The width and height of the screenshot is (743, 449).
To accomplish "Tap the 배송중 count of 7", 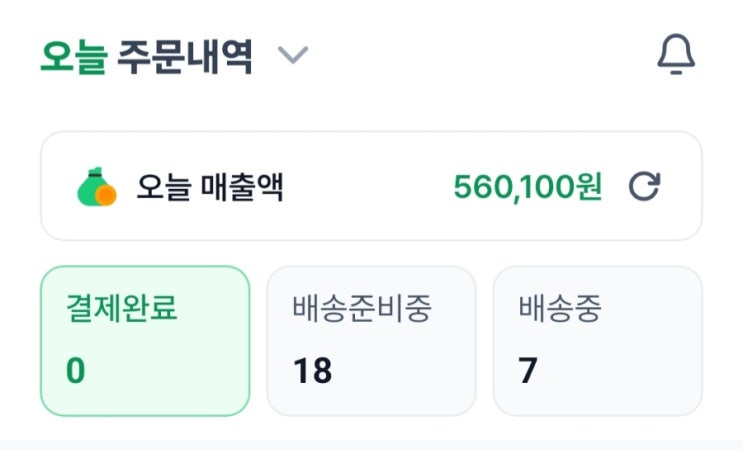I will click(x=528, y=371).
